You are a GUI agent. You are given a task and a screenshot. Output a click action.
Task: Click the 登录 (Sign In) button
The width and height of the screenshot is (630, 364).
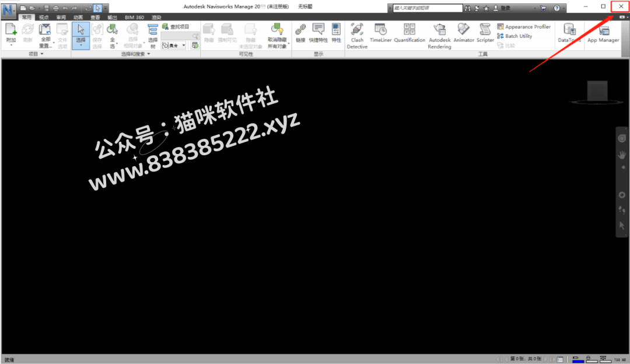[502, 8]
